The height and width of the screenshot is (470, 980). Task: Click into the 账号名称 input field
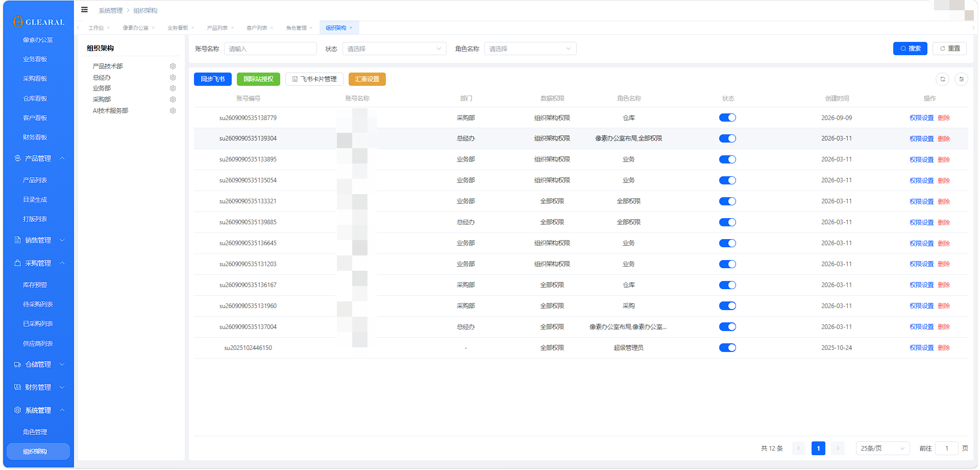(271, 49)
